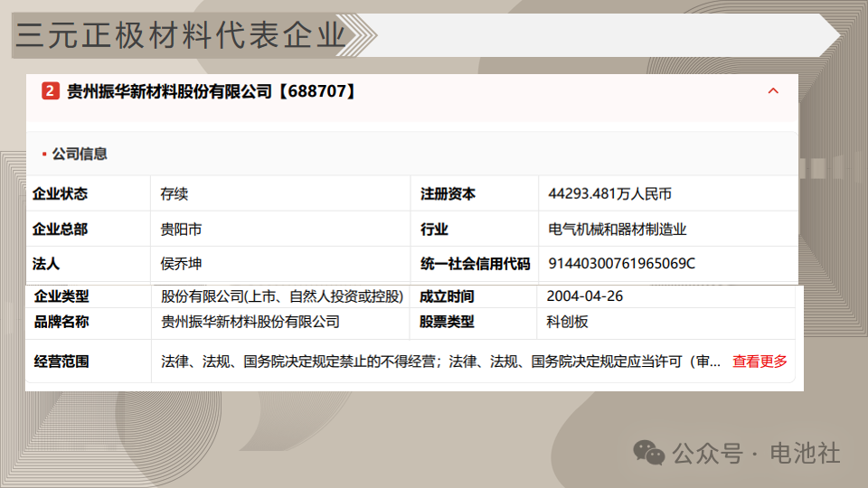Click the 公司信息 section heading
868x488 pixels.
click(80, 154)
